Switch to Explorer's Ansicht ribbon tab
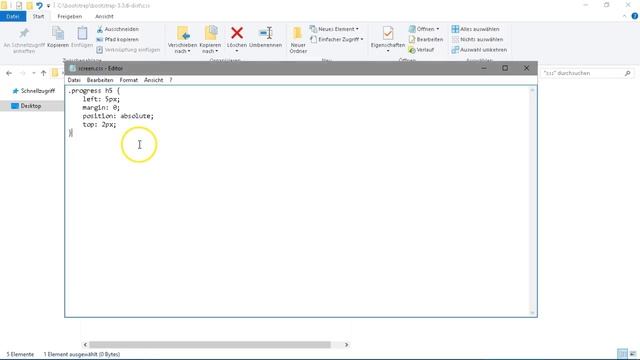 pos(104,16)
